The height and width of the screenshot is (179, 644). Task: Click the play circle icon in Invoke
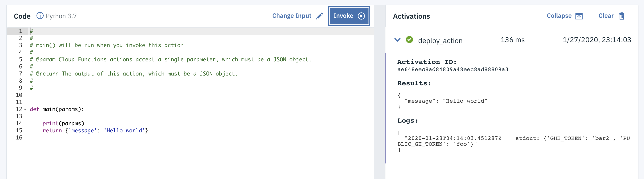point(361,16)
